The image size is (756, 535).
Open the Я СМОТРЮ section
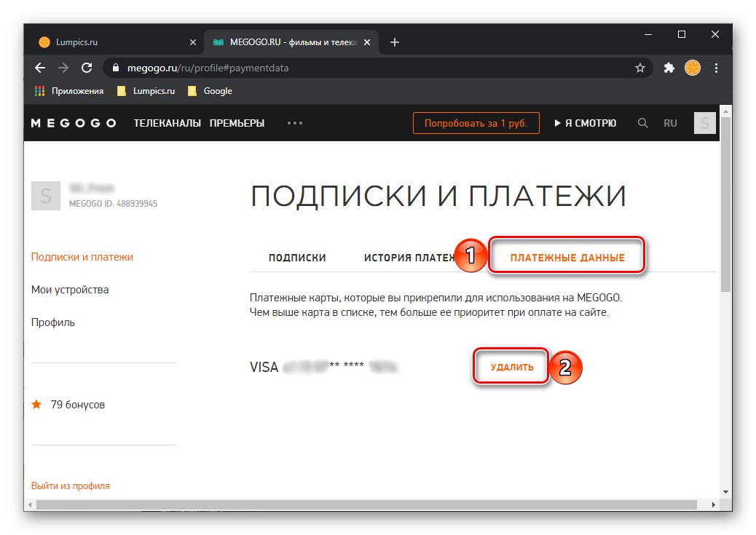click(586, 124)
